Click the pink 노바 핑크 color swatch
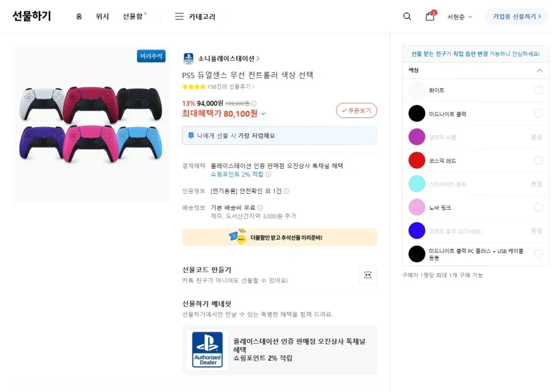The height and width of the screenshot is (392, 551). pyautogui.click(x=417, y=207)
